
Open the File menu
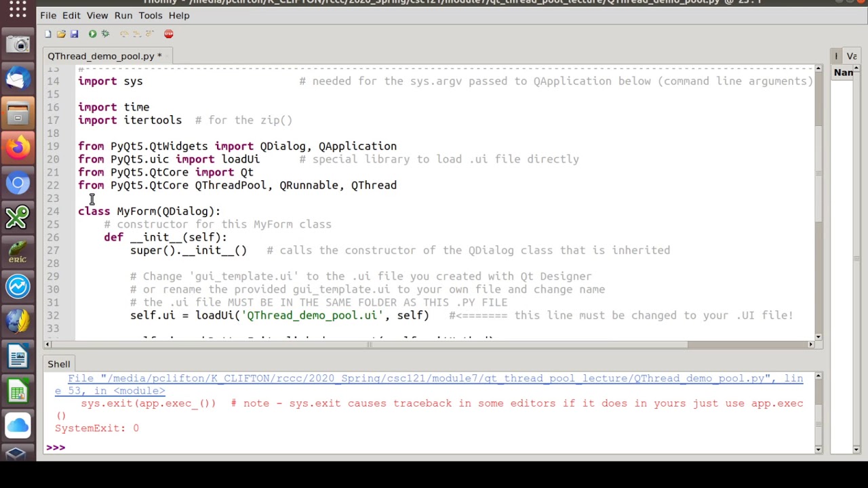48,15
